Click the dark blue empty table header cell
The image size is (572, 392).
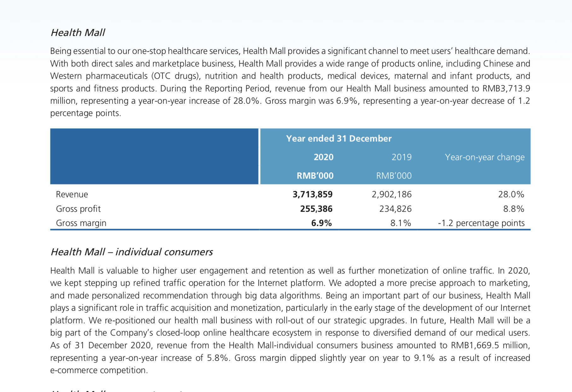click(154, 156)
